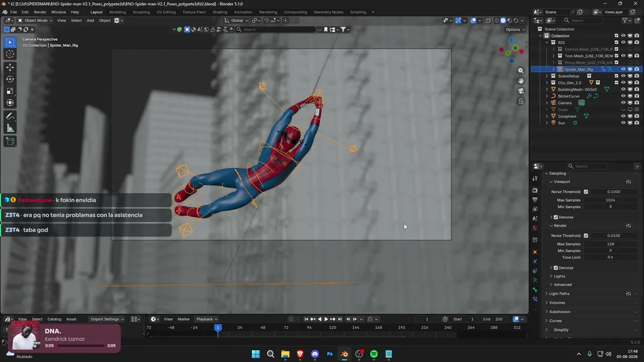Open Discord from the taskbar
The height and width of the screenshot is (362, 644).
pyautogui.click(x=315, y=354)
